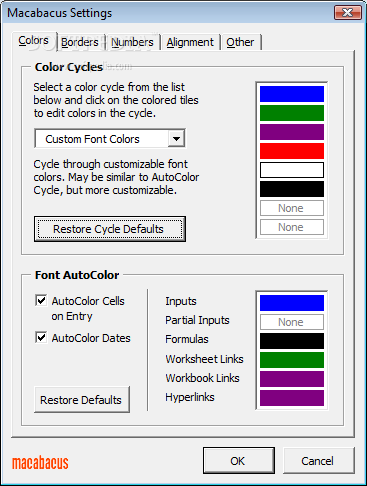
Task: Edit the Hyperlinks purple swatch
Action: click(292, 398)
